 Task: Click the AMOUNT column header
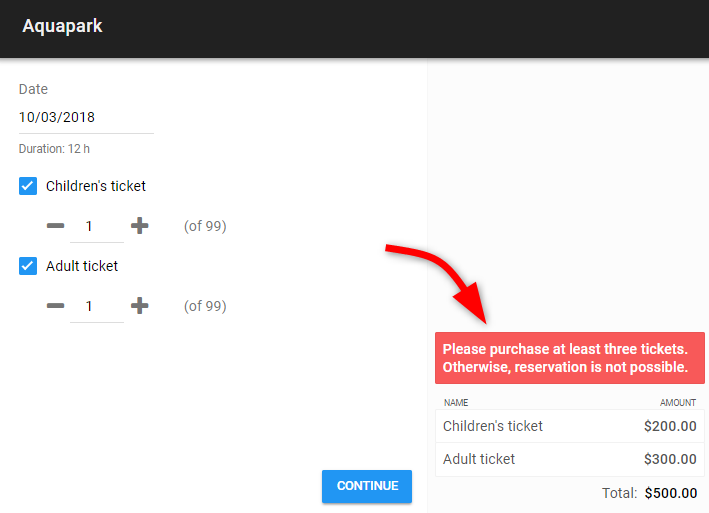click(678, 402)
